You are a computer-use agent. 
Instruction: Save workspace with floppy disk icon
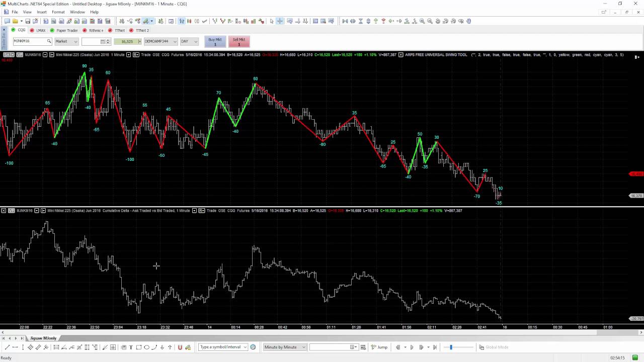[x=28, y=21]
